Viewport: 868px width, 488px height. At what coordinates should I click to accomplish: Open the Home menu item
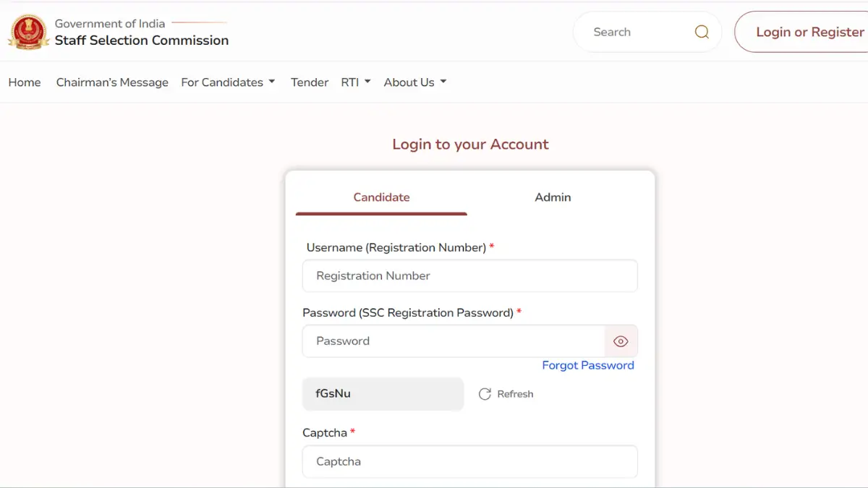click(x=25, y=82)
